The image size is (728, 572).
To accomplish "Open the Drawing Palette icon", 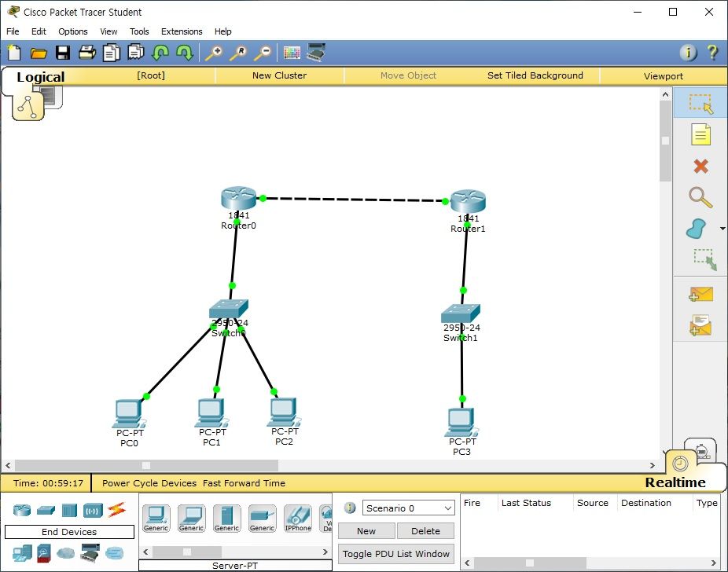I will pyautogui.click(x=292, y=53).
